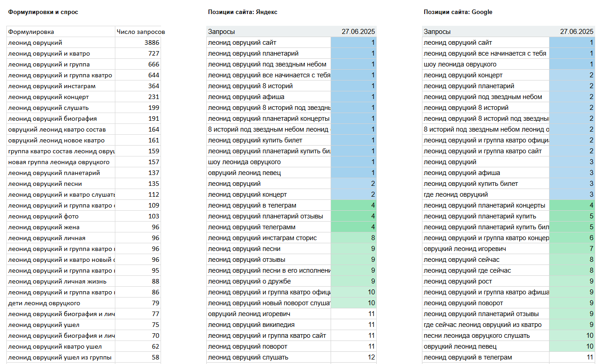This screenshot has width=597, height=364.
Task: Click the 'леонид овруцкий сейчас' cell
Action: (x=486, y=260)
